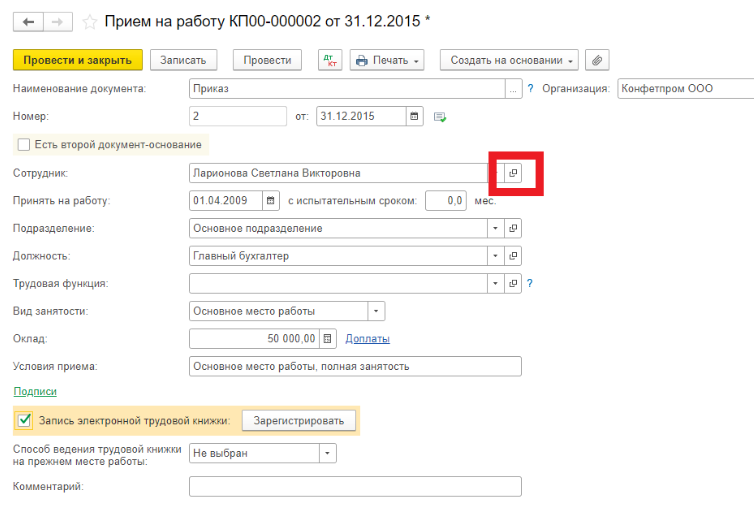Viewport: 754px width, 512px height.
Task: Open the Дт/Кт postings icon
Action: 329,60
